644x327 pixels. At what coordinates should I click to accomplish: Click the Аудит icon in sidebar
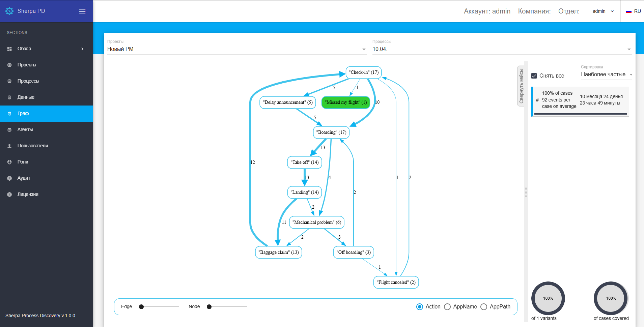click(x=9, y=178)
